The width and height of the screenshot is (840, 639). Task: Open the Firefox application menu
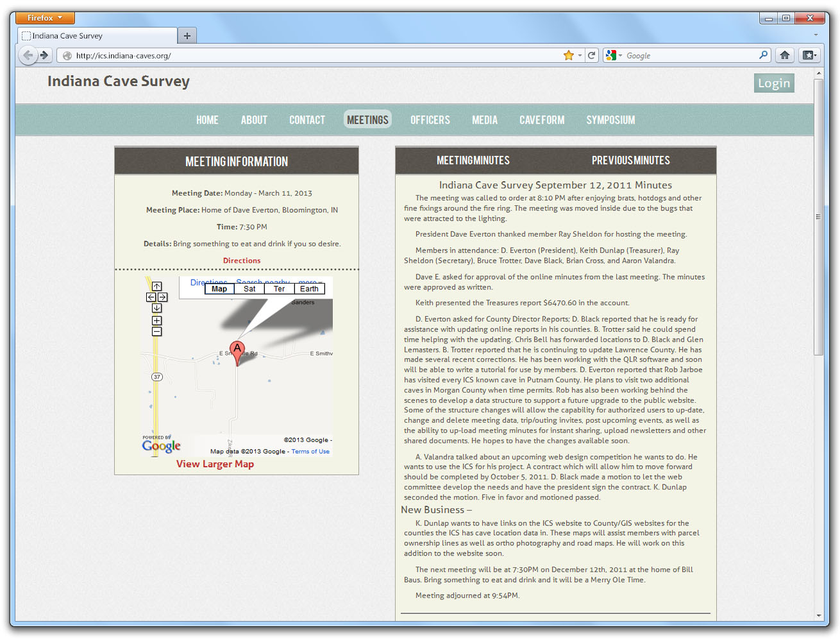click(45, 18)
